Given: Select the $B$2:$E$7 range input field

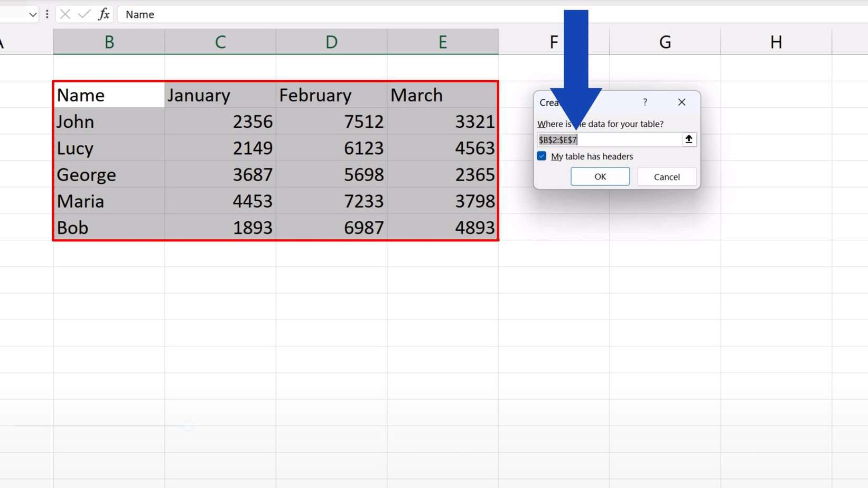Looking at the screenshot, I should pyautogui.click(x=608, y=139).
